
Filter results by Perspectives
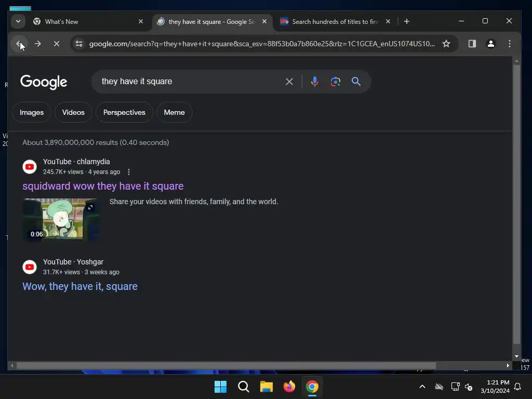pos(124,112)
